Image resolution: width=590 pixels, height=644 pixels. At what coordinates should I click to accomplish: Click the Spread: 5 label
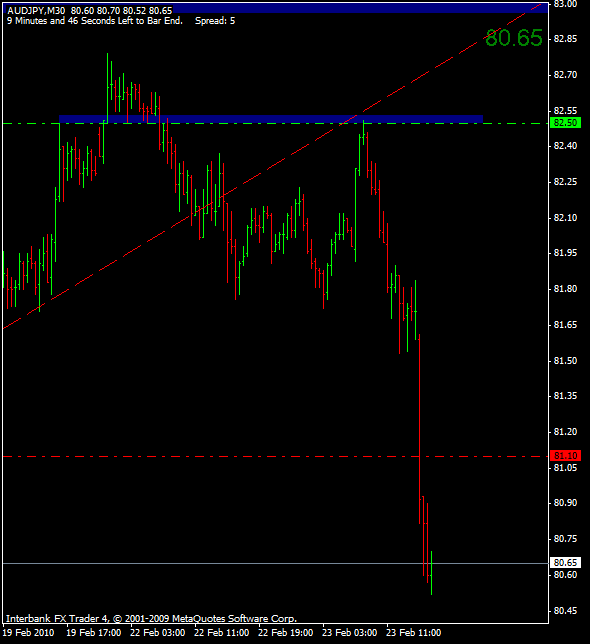point(215,21)
